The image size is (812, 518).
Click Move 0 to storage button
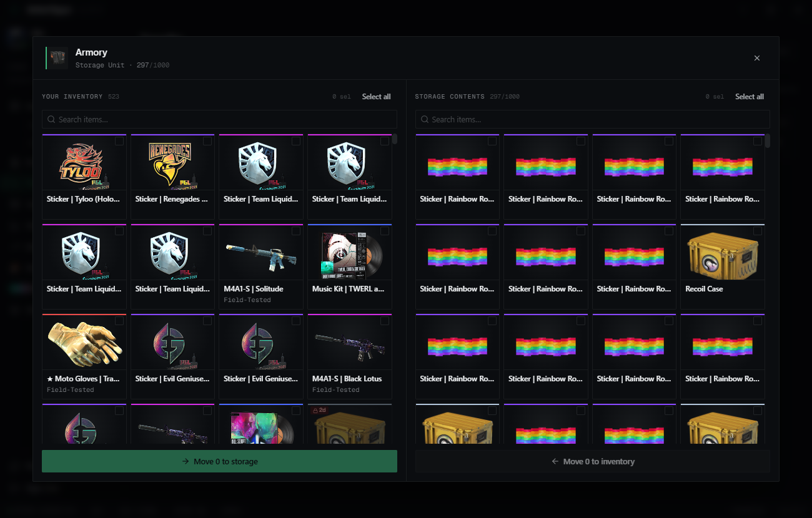tap(219, 461)
